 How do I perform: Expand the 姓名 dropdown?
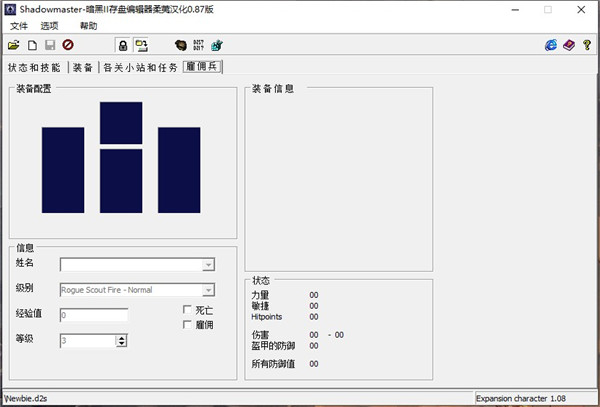point(208,265)
